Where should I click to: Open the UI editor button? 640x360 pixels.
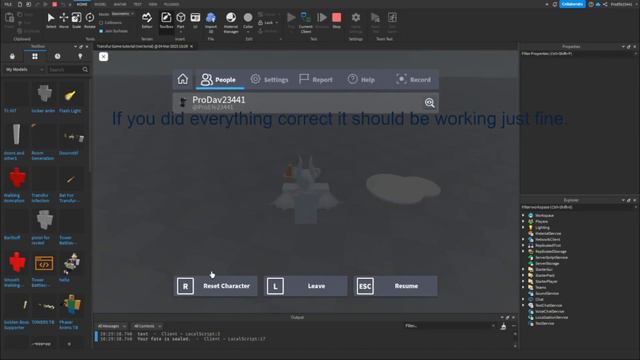[195, 20]
